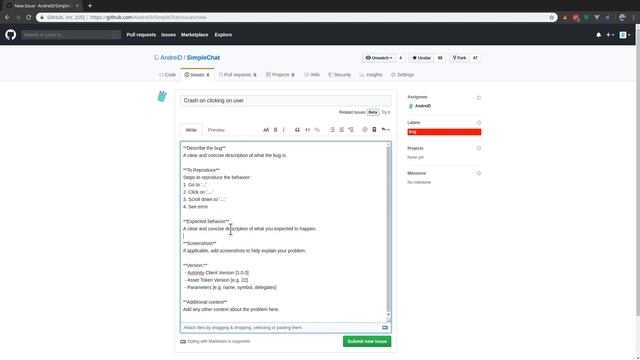640x360 pixels.
Task: Open Explore in the top navigation
Action: pos(223,35)
